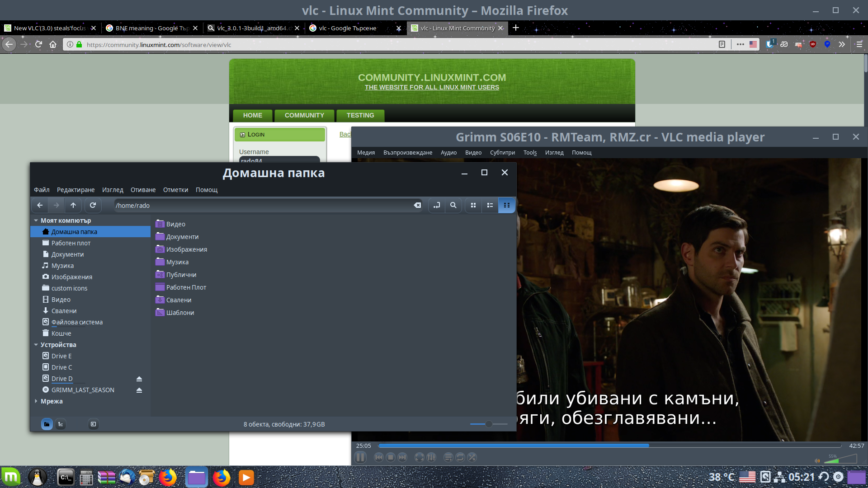868x488 pixels.
Task: Switch file manager to icon view
Action: click(473, 206)
